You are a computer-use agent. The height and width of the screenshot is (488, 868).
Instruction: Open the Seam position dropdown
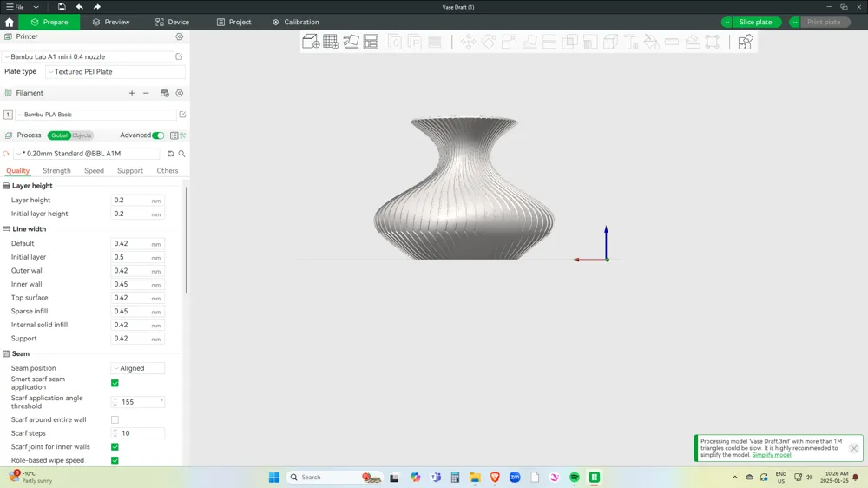tap(137, 368)
